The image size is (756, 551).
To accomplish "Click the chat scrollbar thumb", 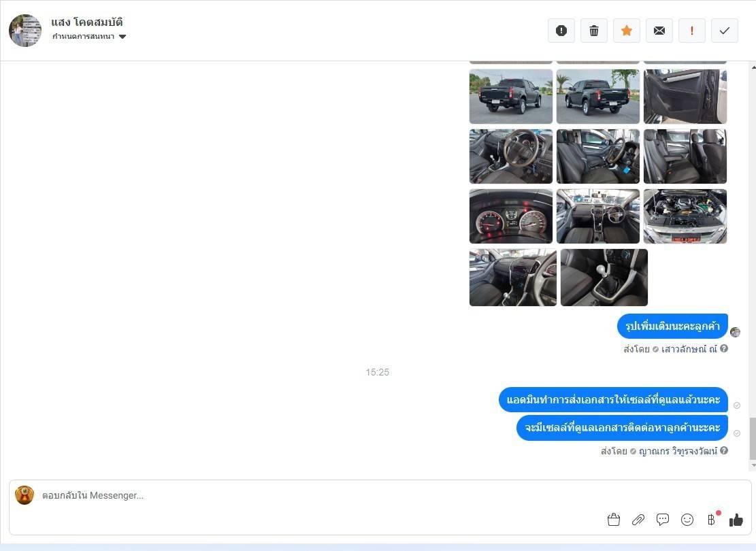I will coord(753,438).
